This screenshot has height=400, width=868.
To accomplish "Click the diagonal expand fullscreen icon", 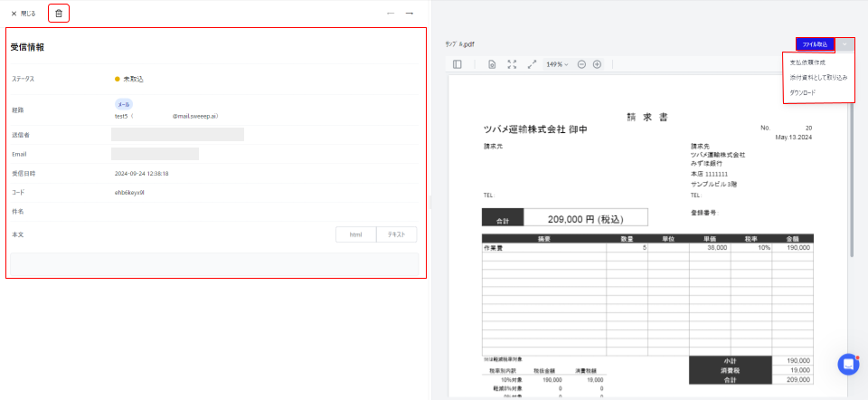I will [x=532, y=64].
